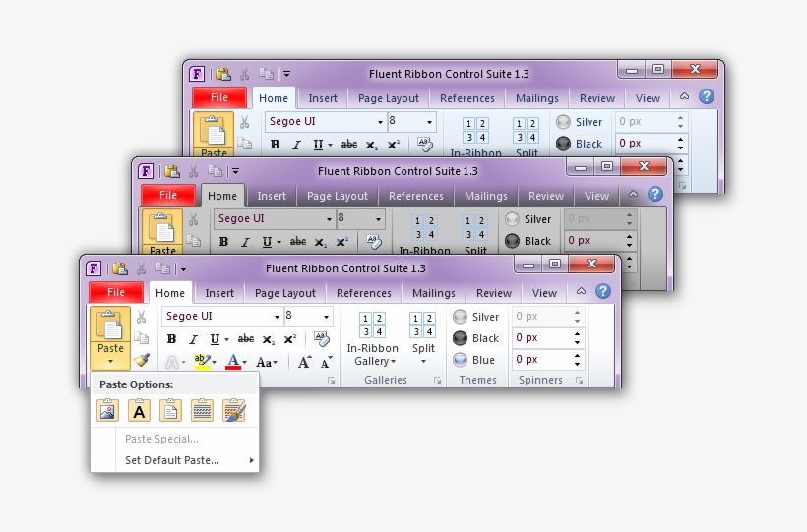The width and height of the screenshot is (807, 532).
Task: Open the File menu in the front window
Action: pyautogui.click(x=116, y=292)
